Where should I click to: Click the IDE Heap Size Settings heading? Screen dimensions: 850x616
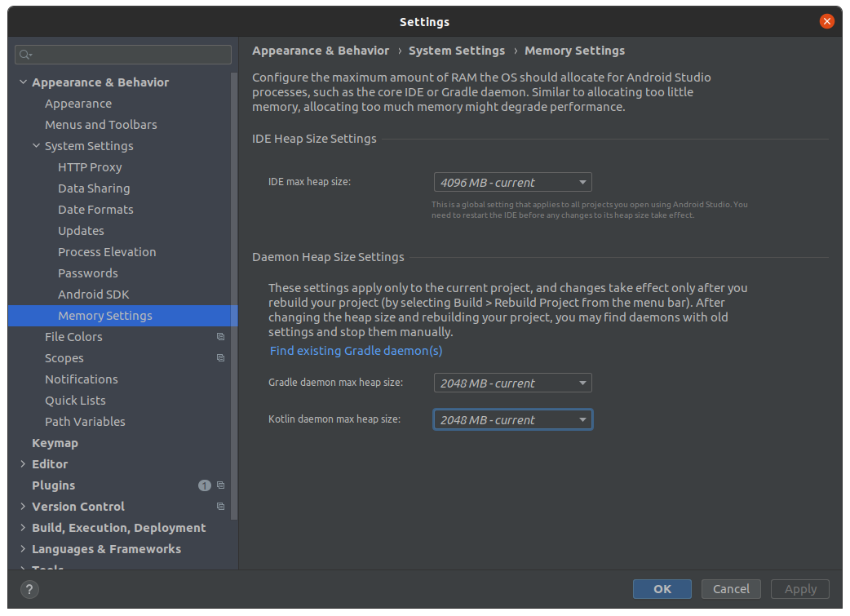coord(314,139)
